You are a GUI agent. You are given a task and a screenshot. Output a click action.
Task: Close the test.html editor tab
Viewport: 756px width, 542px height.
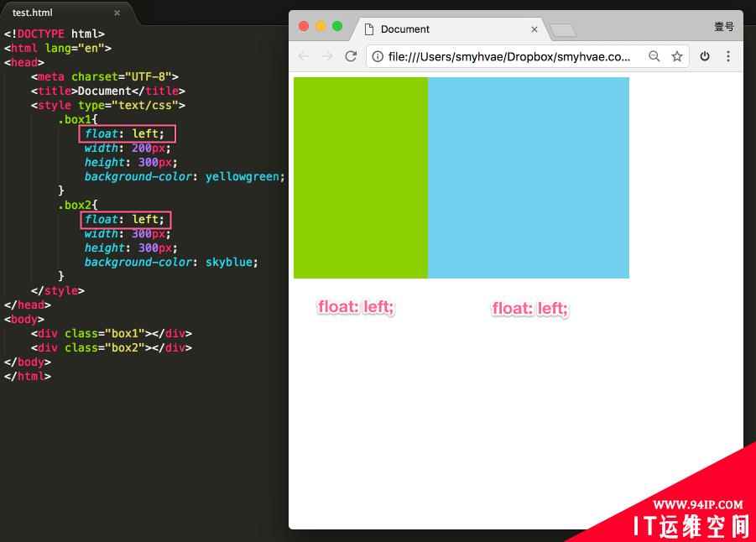pos(117,13)
